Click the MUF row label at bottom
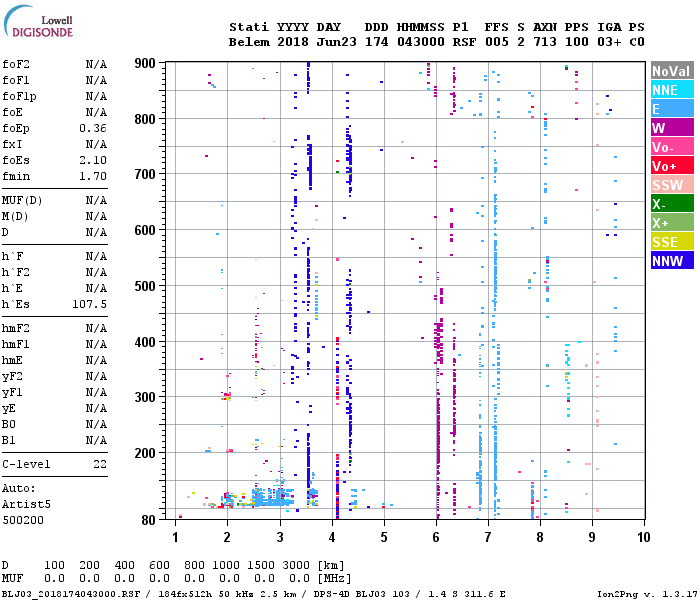 coord(12,579)
